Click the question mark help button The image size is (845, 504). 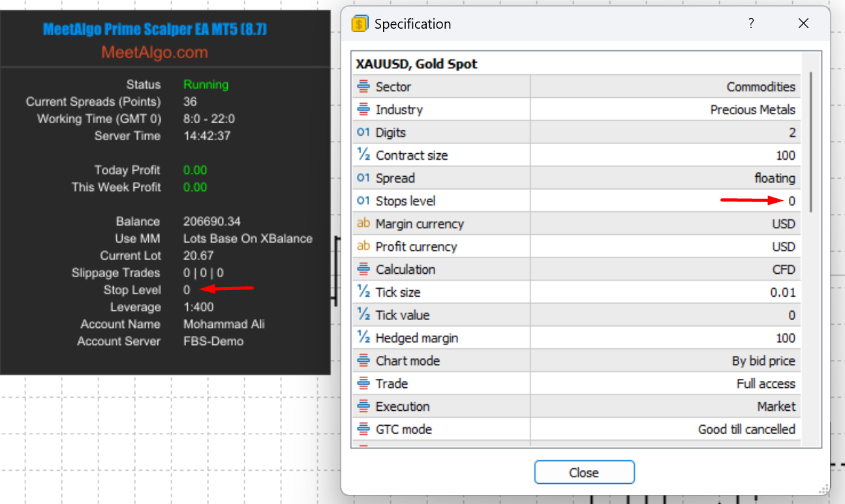point(751,24)
